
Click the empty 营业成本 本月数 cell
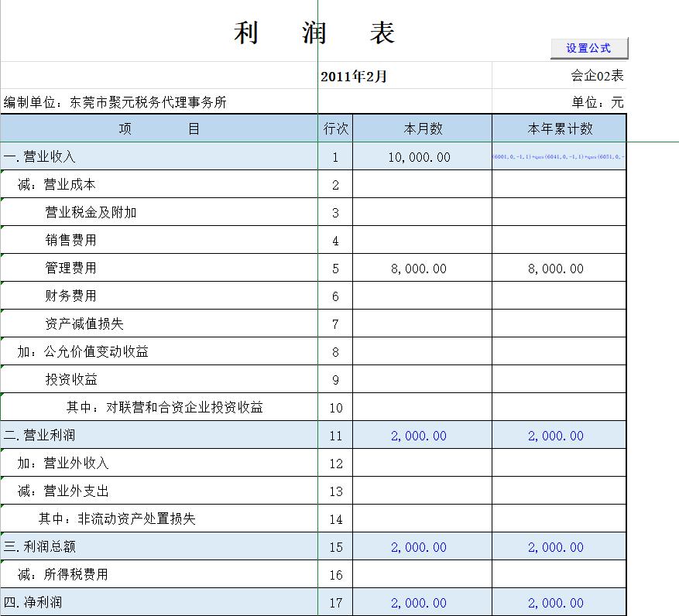click(x=421, y=183)
